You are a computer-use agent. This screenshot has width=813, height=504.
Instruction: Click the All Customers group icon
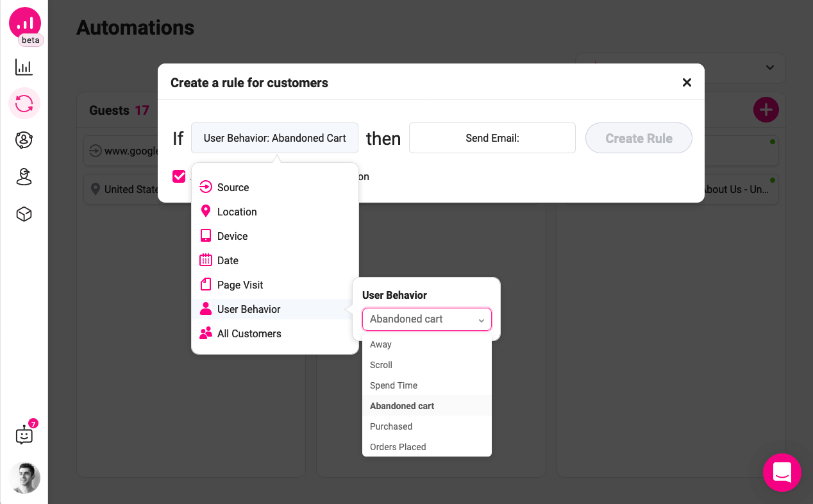point(206,333)
